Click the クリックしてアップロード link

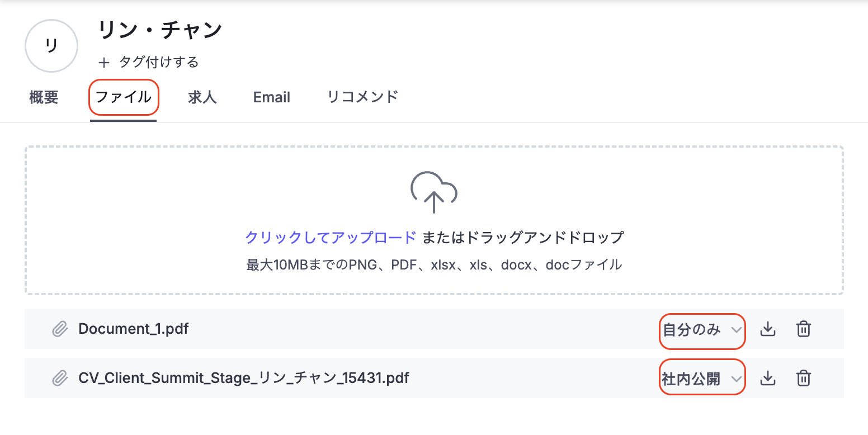(x=331, y=238)
